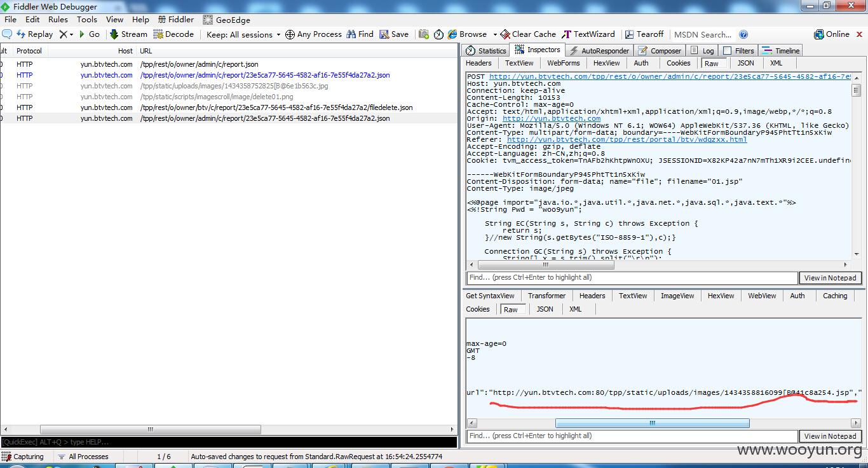
Task: Launch Browse with Internet Explorer
Action: 467,34
